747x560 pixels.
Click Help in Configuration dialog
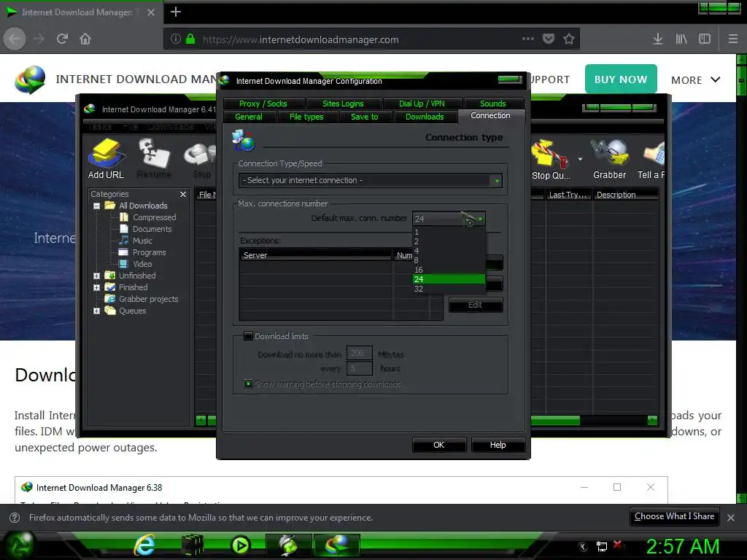[498, 445]
